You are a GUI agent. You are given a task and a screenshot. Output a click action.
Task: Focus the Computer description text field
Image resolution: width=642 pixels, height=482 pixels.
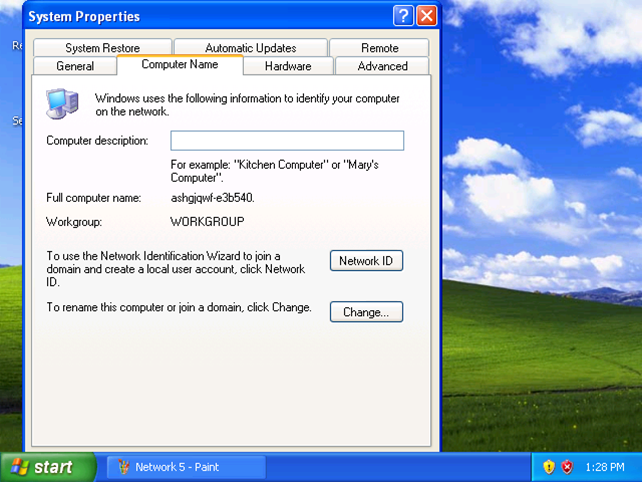(287, 140)
